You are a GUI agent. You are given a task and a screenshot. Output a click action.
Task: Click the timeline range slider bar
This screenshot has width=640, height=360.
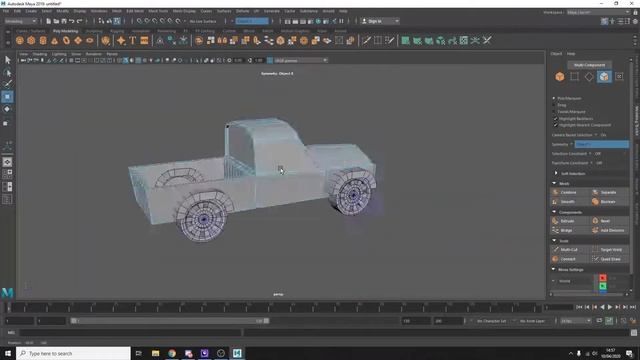tap(169, 321)
